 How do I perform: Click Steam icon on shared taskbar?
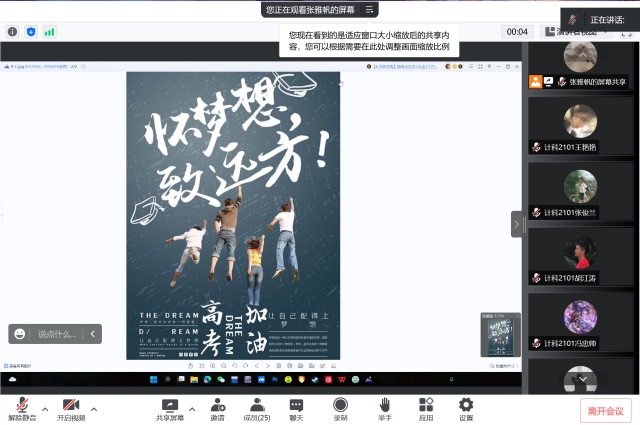pos(315,380)
